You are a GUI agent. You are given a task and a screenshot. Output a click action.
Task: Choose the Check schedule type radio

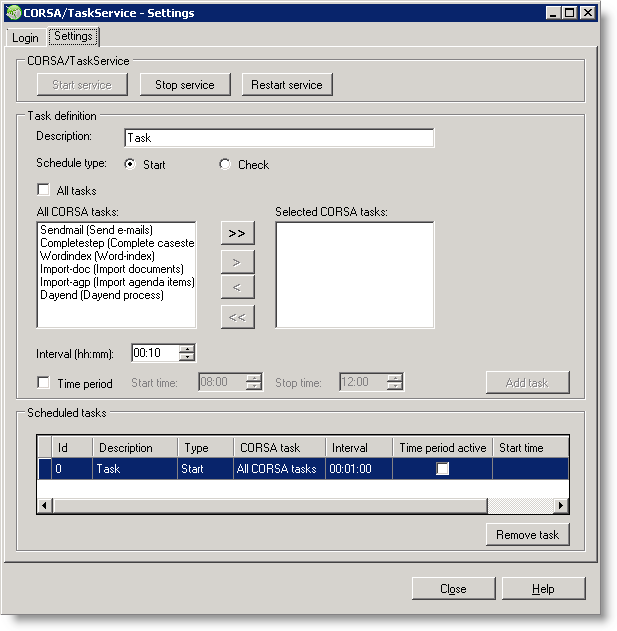click(225, 164)
